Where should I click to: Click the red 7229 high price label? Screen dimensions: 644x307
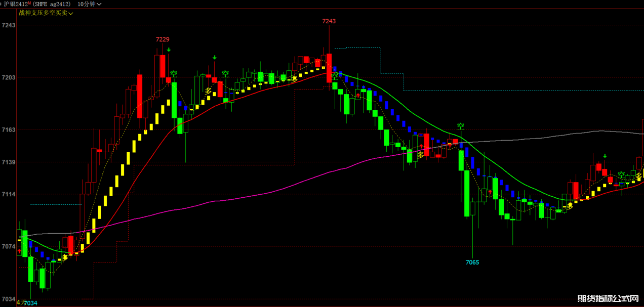(163, 39)
